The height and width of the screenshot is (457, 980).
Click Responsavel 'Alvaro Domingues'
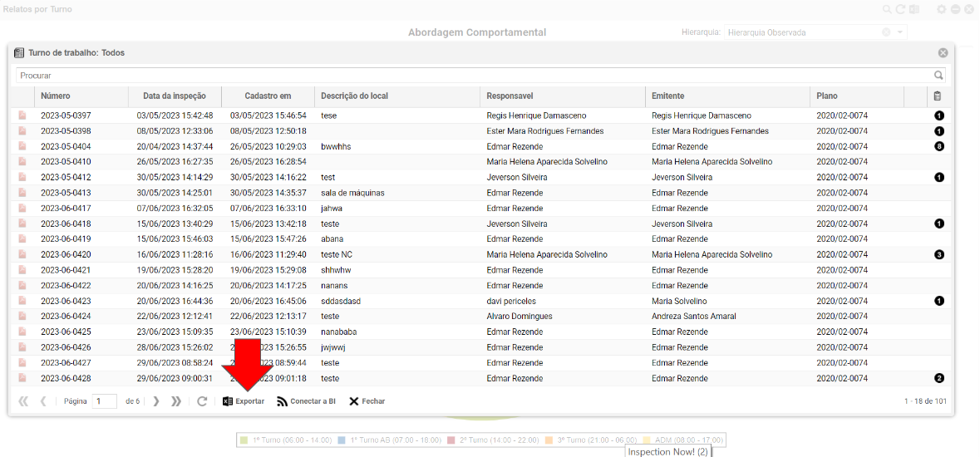point(518,317)
